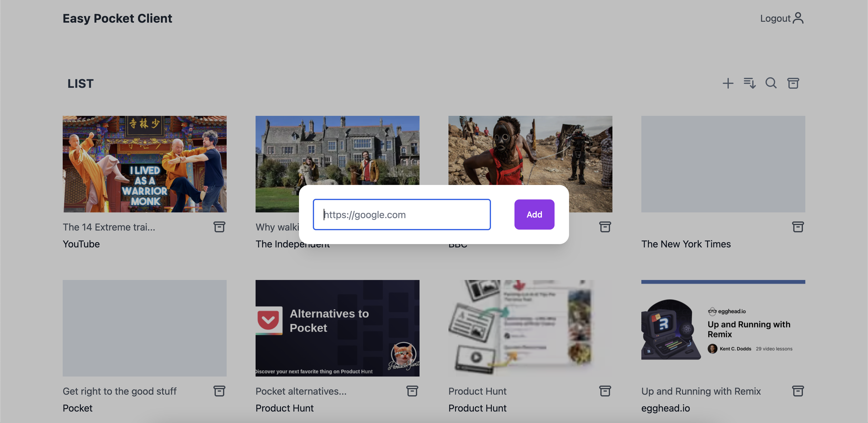Viewport: 868px width, 423px height.
Task: Open the warrior monk video thumbnail
Action: click(x=145, y=164)
